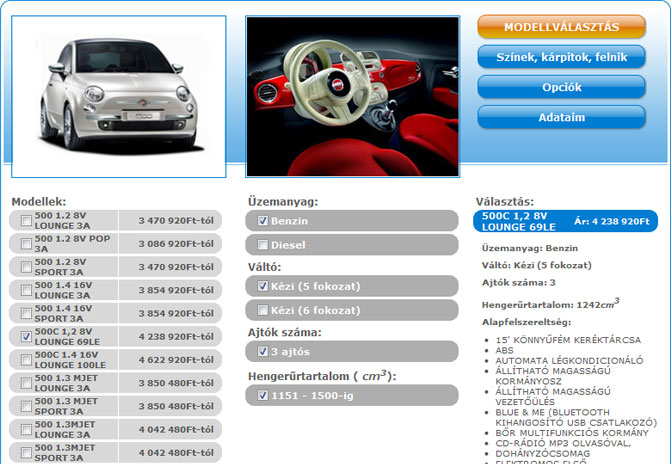
Task: Click the ABS equipment item
Action: tap(505, 350)
